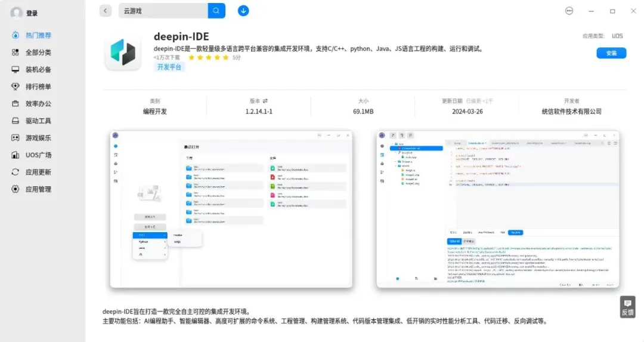
Task: Click the five-star rating
Action: coord(209,57)
